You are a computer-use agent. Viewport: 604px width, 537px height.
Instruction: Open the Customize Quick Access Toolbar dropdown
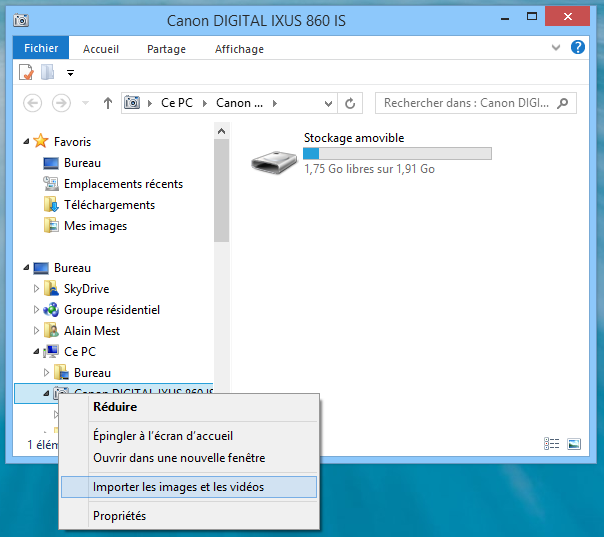click(70, 72)
